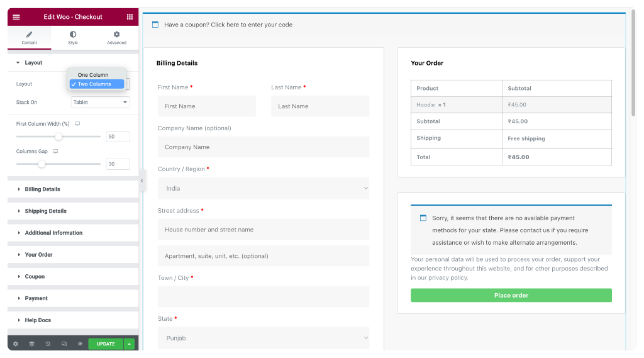The height and width of the screenshot is (358, 644).
Task: Click the house number street address field
Action: tap(264, 230)
